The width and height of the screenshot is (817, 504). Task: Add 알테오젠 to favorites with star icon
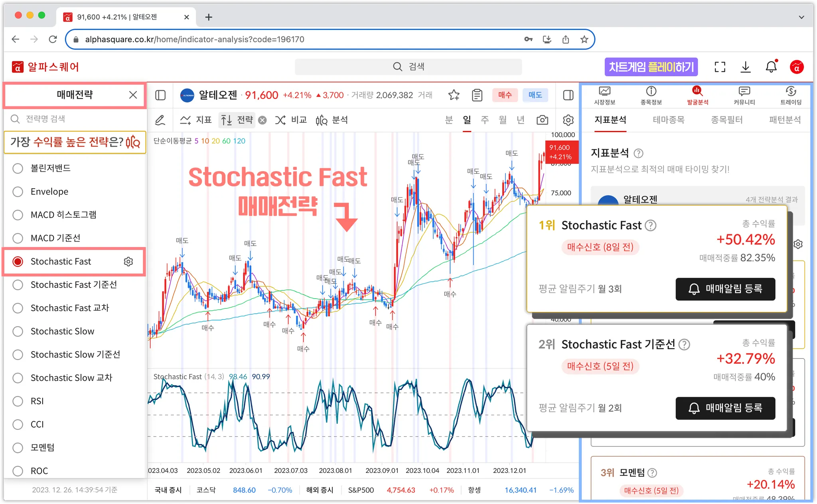[454, 95]
